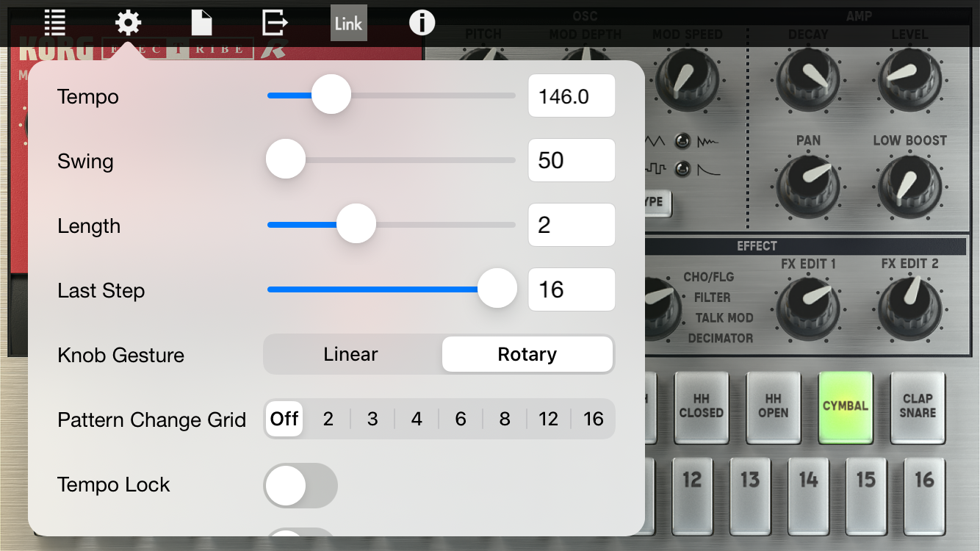Image resolution: width=980 pixels, height=551 pixels.
Task: Click the Last Step slider handle
Action: pos(497,289)
